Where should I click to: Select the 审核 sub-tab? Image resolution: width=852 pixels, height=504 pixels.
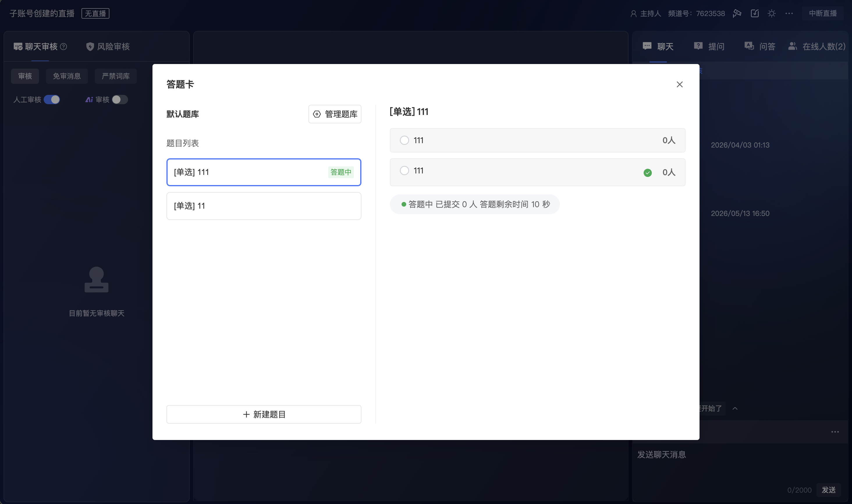(x=25, y=76)
